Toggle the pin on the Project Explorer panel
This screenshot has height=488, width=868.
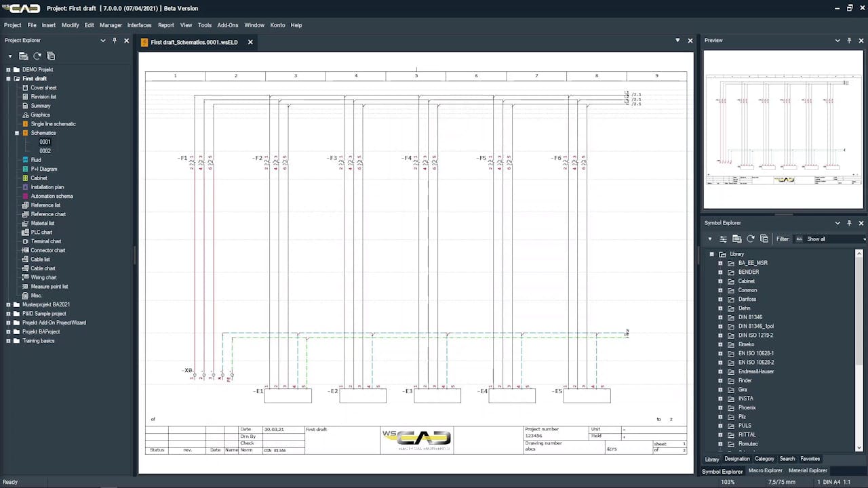click(x=115, y=40)
